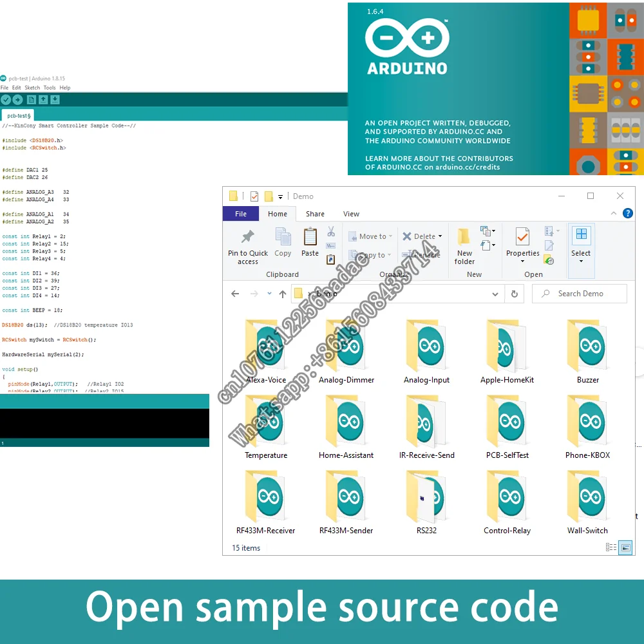
Task: Select the RF433M-Receiver folder
Action: [266, 503]
